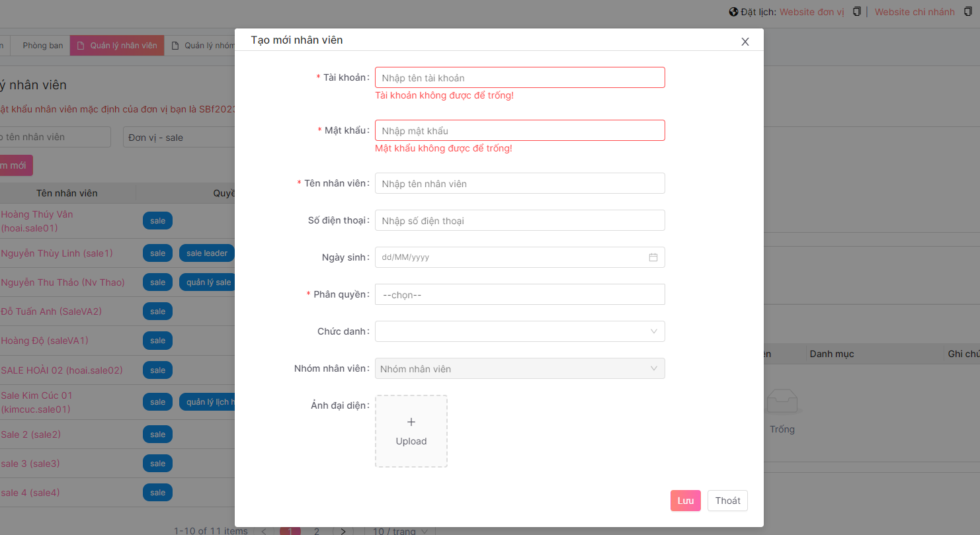This screenshot has height=535, width=980.
Task: Open the Phòng ban tab
Action: (43, 46)
